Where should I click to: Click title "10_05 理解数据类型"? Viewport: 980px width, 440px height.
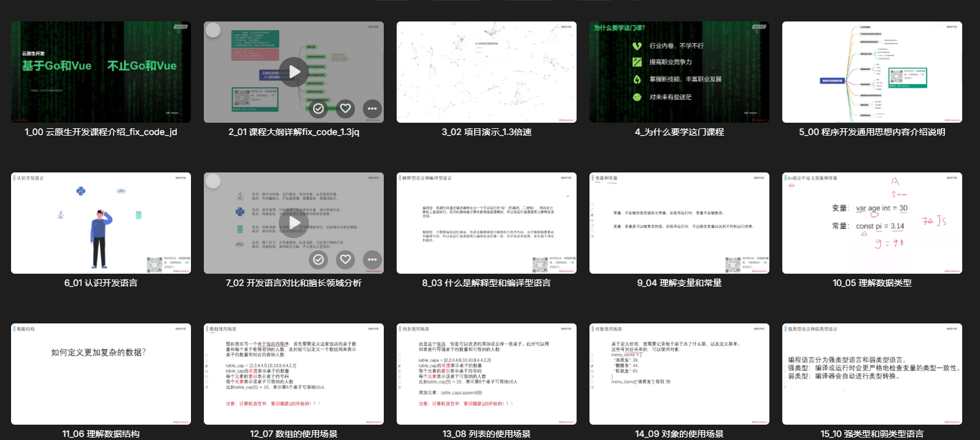(872, 283)
